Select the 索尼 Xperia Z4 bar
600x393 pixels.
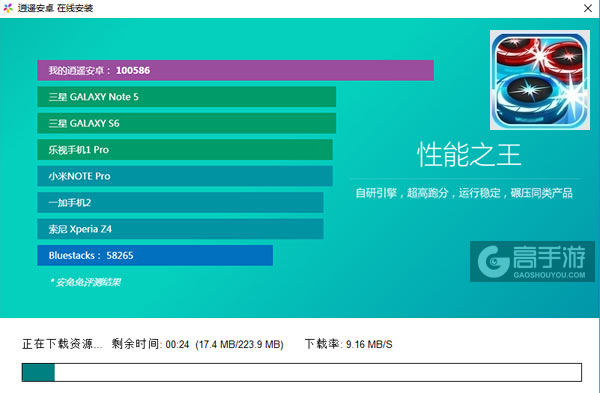pyautogui.click(x=180, y=229)
